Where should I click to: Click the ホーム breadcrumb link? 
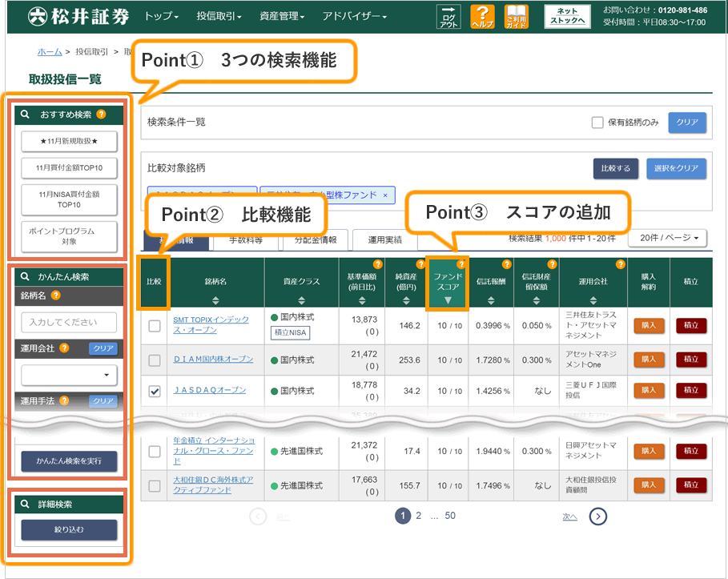click(50, 52)
